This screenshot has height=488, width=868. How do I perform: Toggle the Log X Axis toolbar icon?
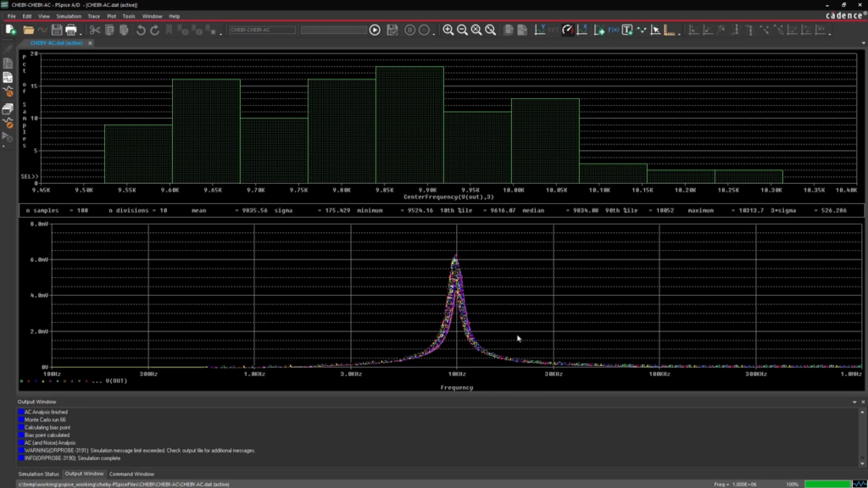click(581, 30)
